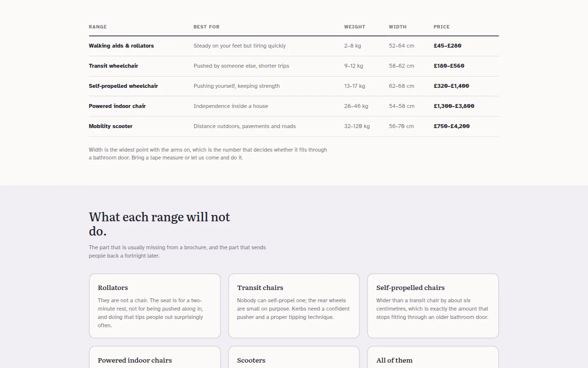This screenshot has width=588, height=368.
Task: Open the Self-propelled chairs card
Action: pos(433,306)
